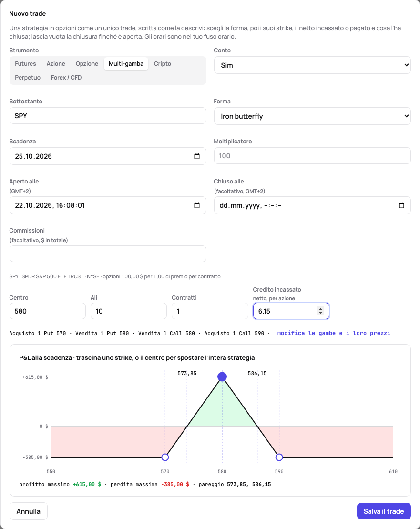Expand the Forma dropdown showing Iron butterfly
Screen dimensions: 420x529
click(312, 116)
